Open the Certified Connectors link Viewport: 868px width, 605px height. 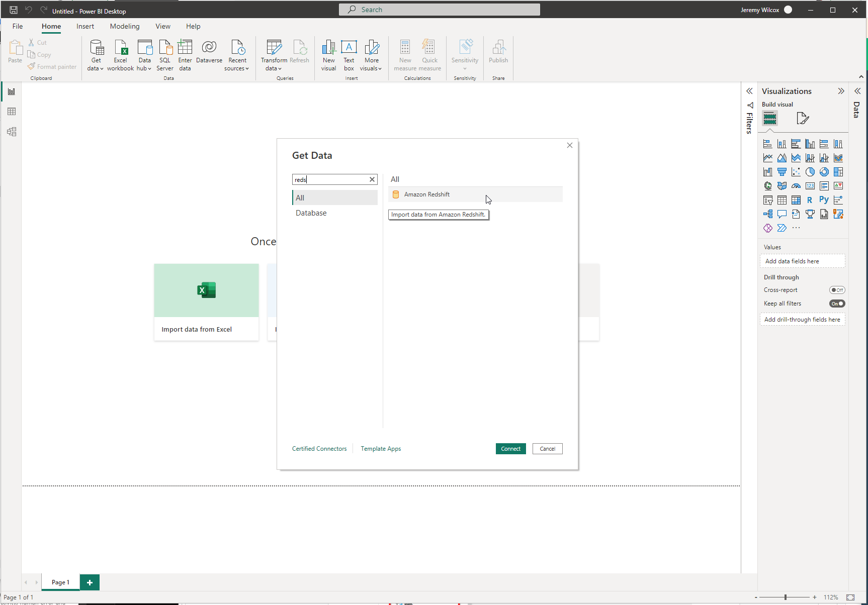pyautogui.click(x=319, y=449)
